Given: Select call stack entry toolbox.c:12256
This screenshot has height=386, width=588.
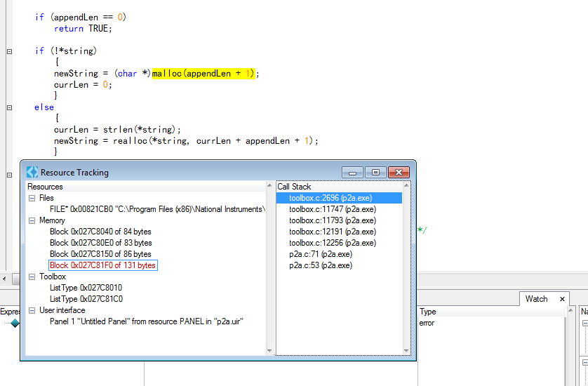Looking at the screenshot, I should 333,243.
